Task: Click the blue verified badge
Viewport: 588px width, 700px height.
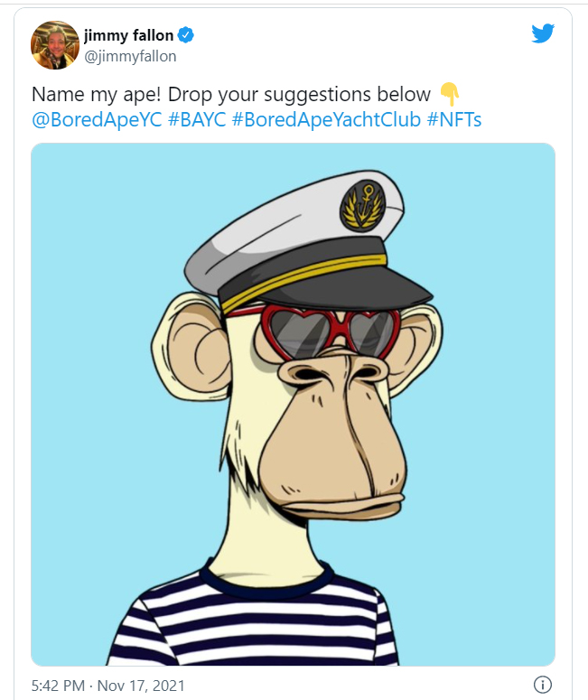Action: click(x=186, y=36)
